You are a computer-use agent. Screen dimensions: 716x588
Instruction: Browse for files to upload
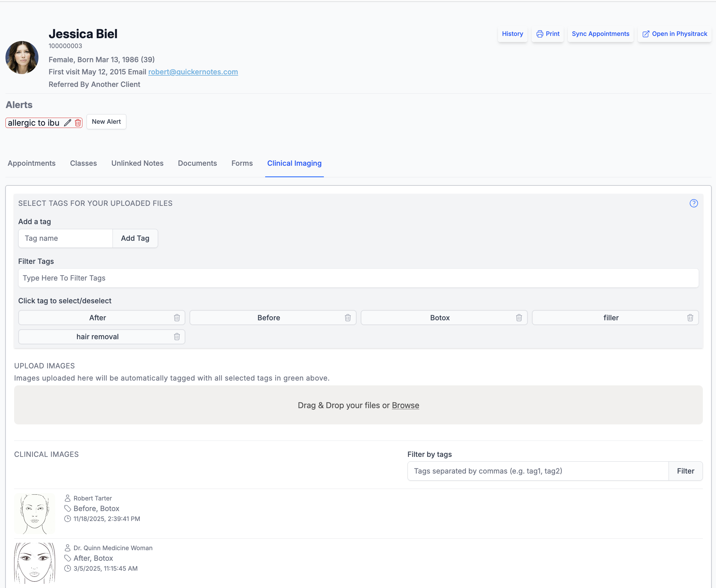pos(405,405)
